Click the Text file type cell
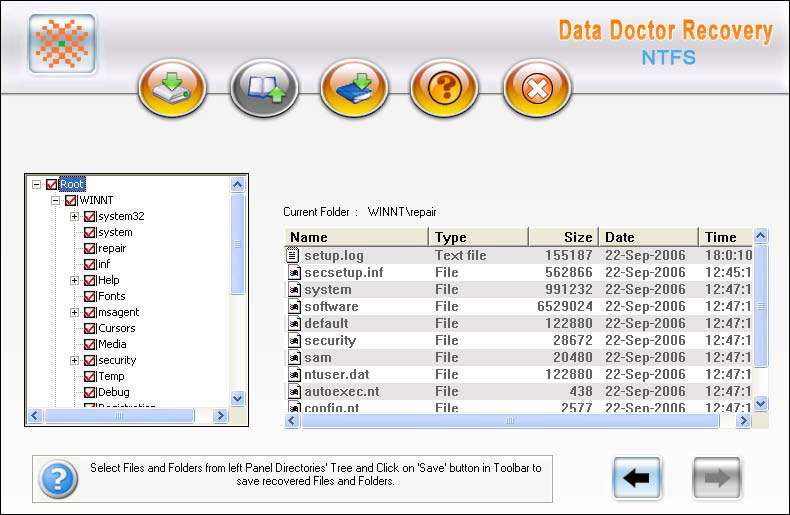This screenshot has height=515, width=790. tap(460, 255)
